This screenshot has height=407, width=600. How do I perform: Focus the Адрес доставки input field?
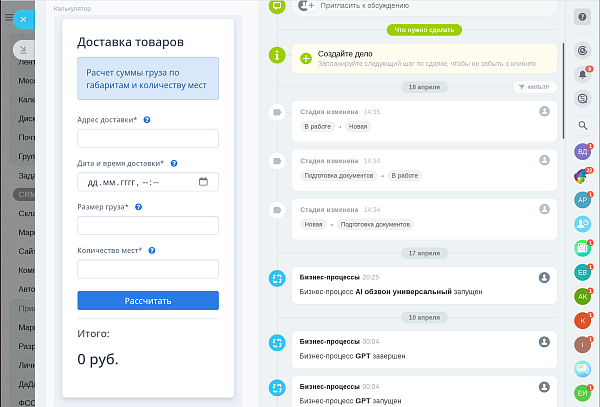click(148, 138)
